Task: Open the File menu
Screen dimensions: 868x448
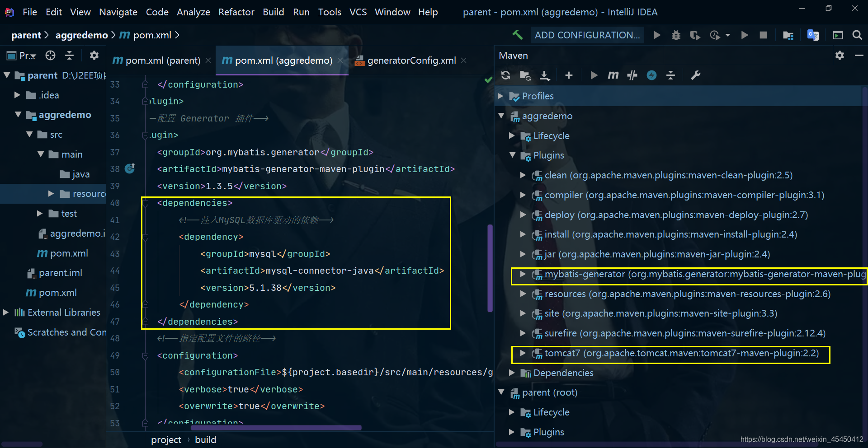Action: pyautogui.click(x=30, y=12)
